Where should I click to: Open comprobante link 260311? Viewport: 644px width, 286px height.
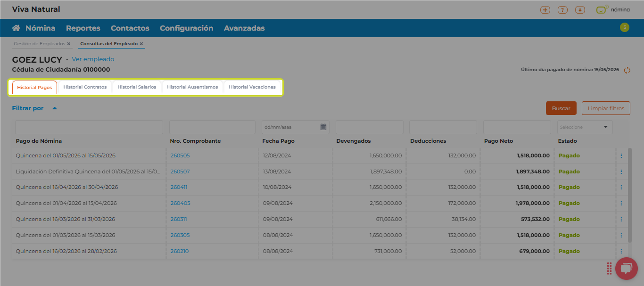[179, 219]
